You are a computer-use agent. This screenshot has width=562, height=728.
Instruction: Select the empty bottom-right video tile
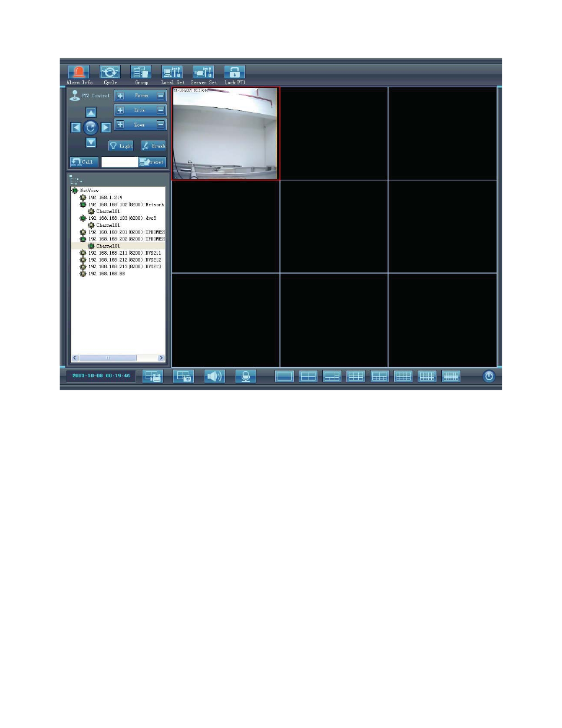pyautogui.click(x=443, y=320)
